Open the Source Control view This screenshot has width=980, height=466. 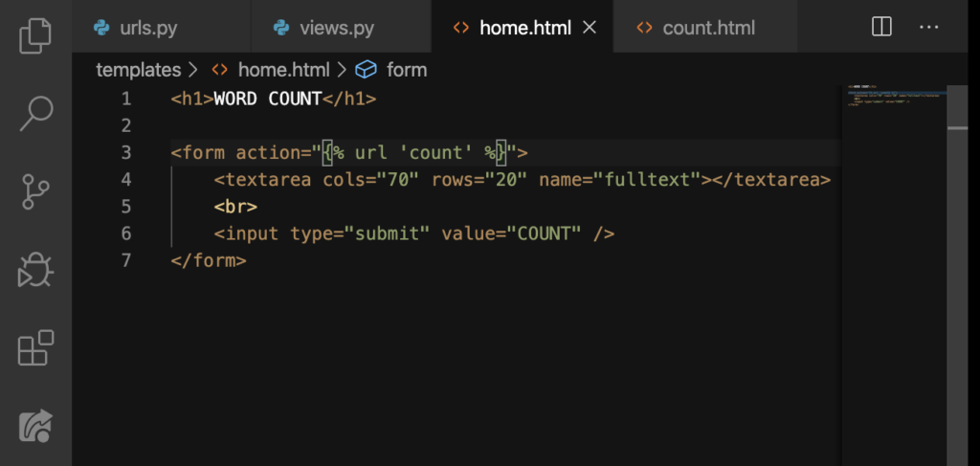[x=35, y=191]
